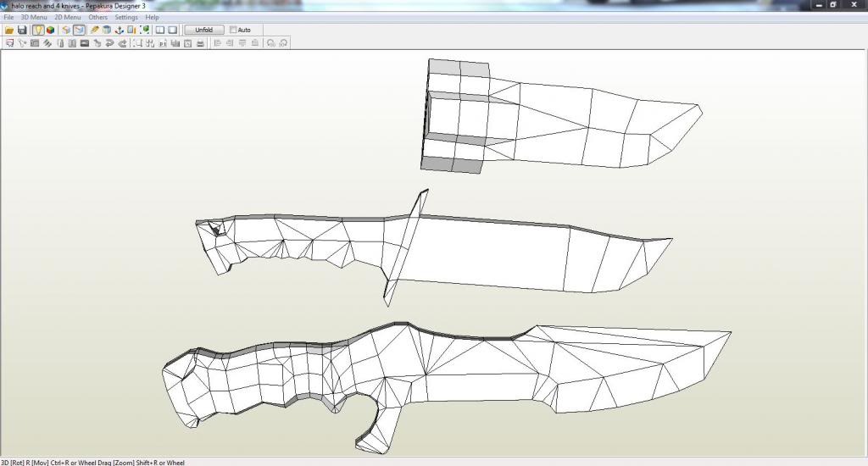Click the greyed rotate-left icon

point(270,43)
